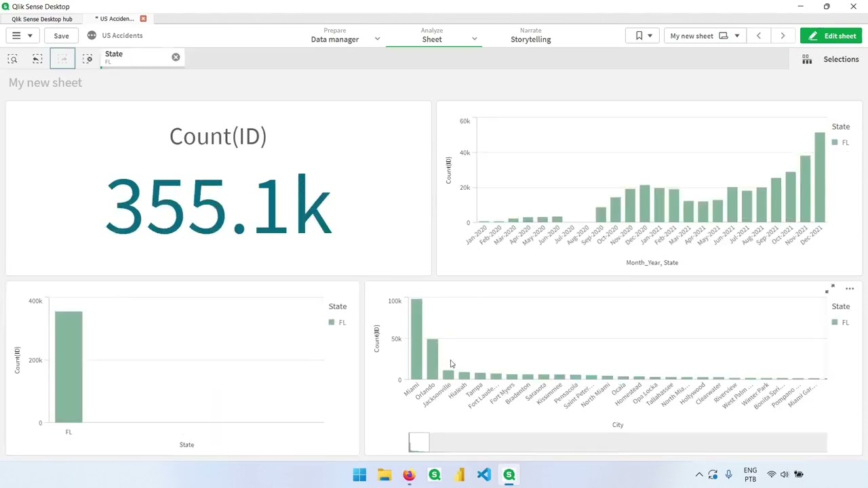Go to the next sheet
This screenshot has width=868, height=488.
(x=783, y=36)
